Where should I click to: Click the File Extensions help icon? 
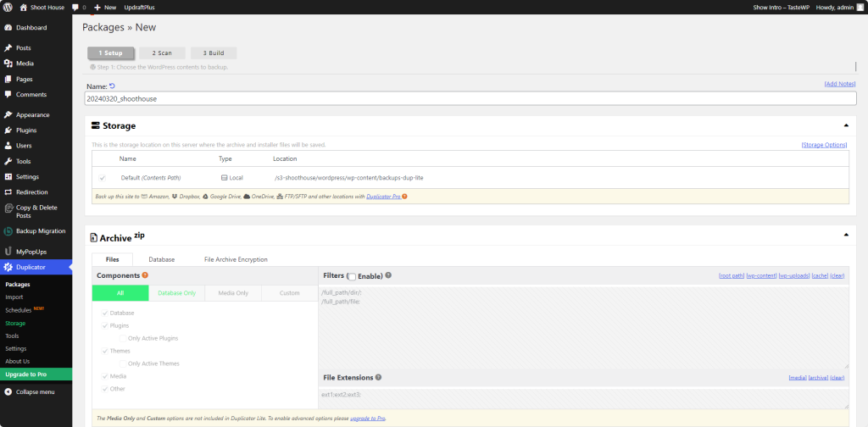[x=379, y=377]
